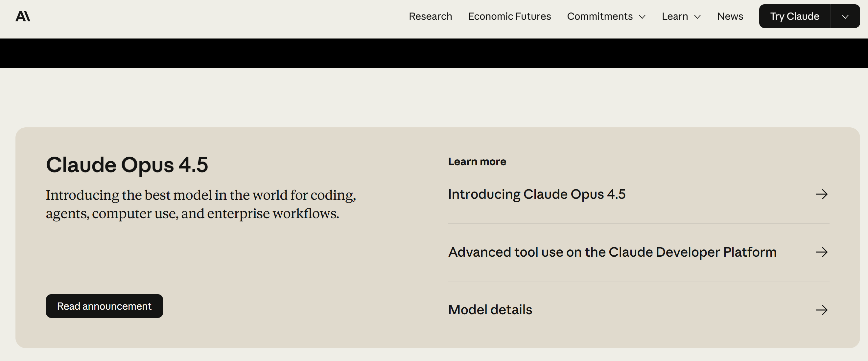The width and height of the screenshot is (868, 361).
Task: Click the Try Claude button
Action: coord(794,16)
